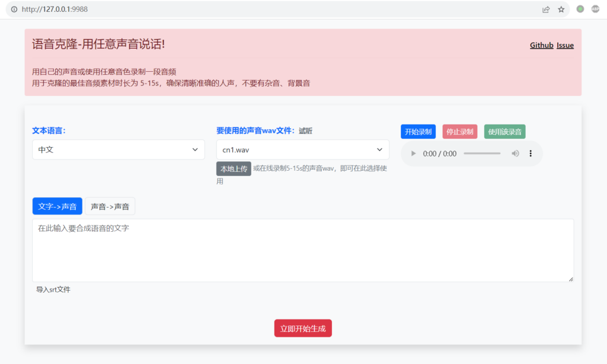
Task: Switch to the 声音->声音 tab
Action: 110,206
